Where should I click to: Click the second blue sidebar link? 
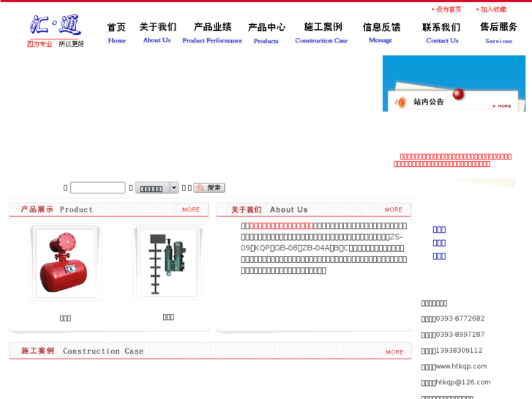coord(439,243)
